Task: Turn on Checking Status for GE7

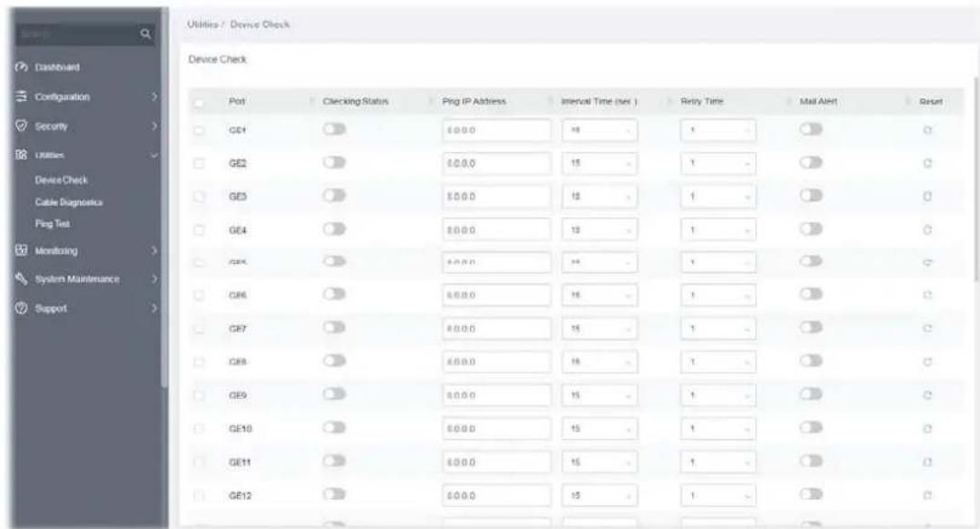Action: (334, 327)
